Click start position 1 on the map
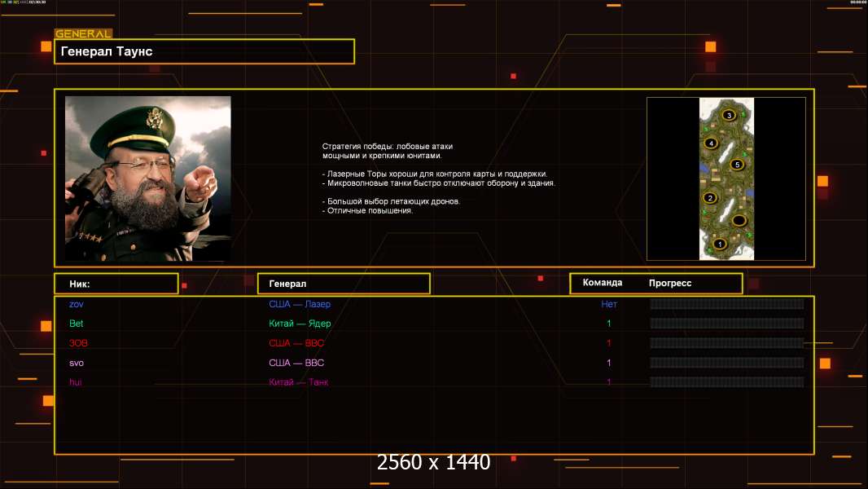 point(719,244)
